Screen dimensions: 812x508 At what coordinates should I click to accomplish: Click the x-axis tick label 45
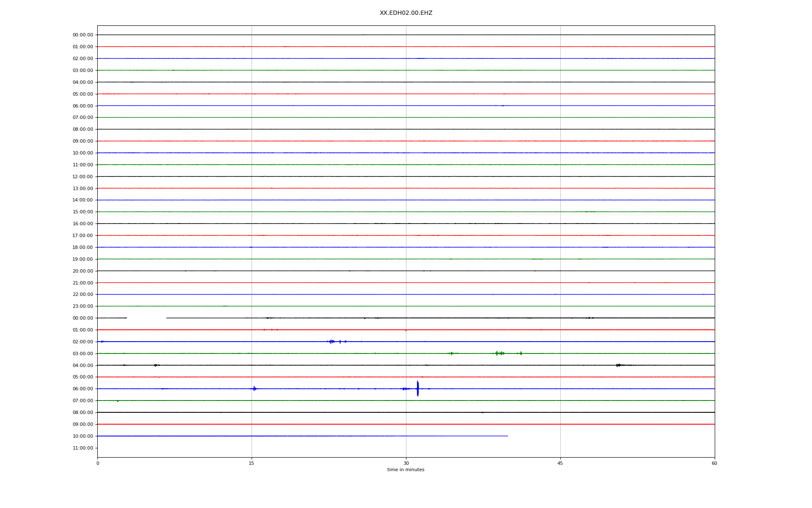pyautogui.click(x=560, y=463)
